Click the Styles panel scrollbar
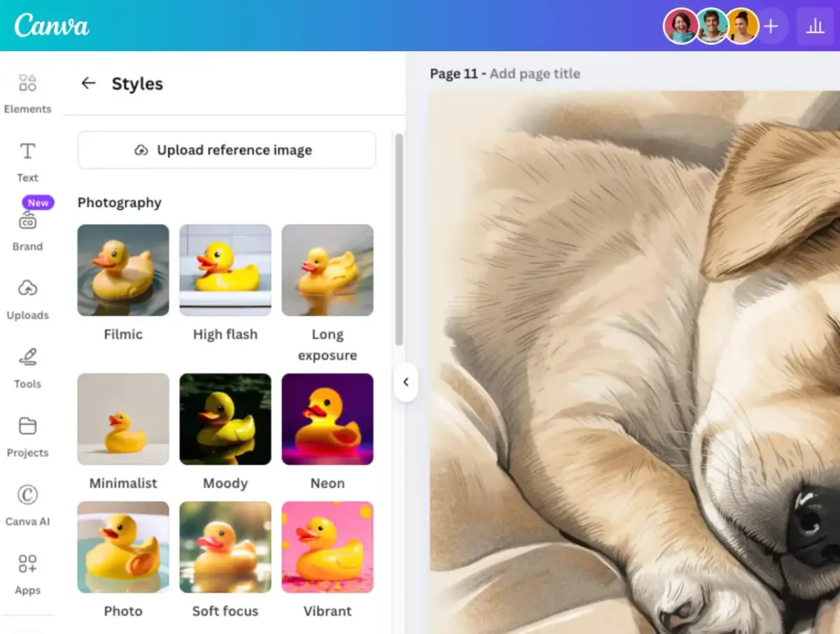The image size is (840, 634). coord(399,239)
